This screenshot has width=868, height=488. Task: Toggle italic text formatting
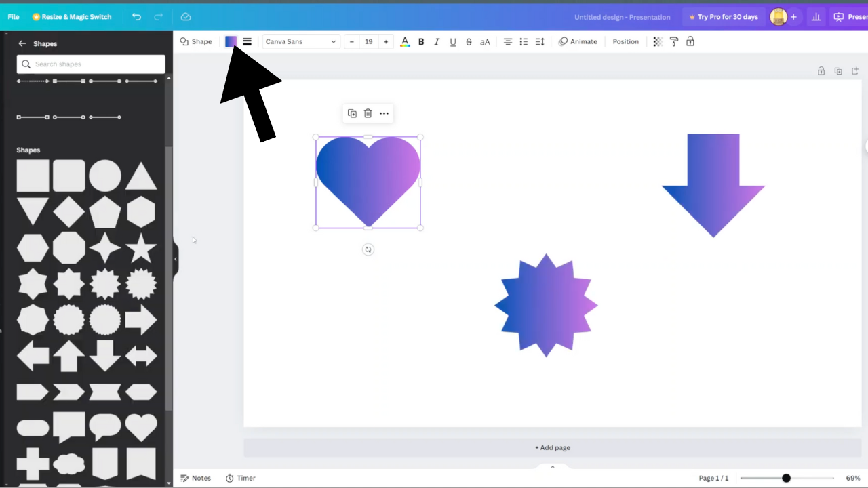click(437, 41)
